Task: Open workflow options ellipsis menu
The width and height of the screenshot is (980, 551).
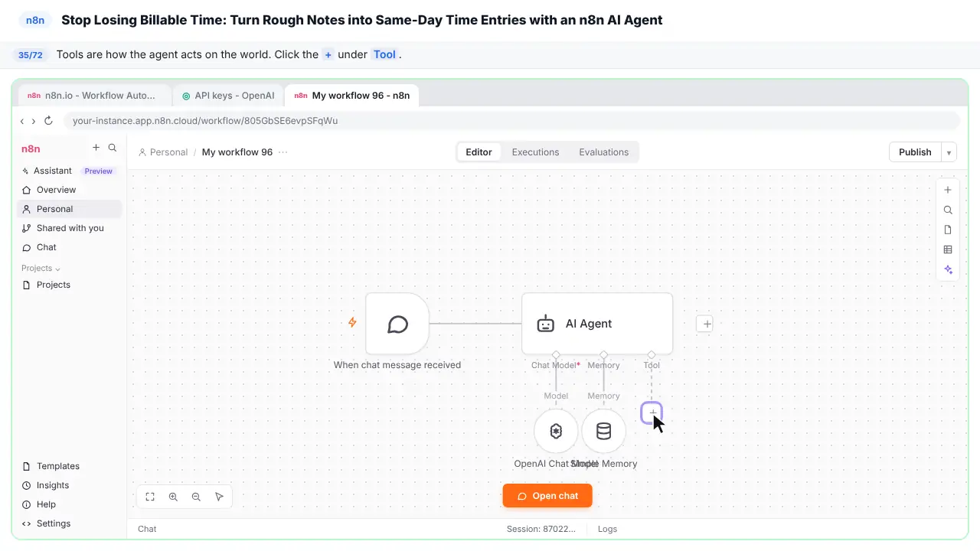Action: point(283,152)
